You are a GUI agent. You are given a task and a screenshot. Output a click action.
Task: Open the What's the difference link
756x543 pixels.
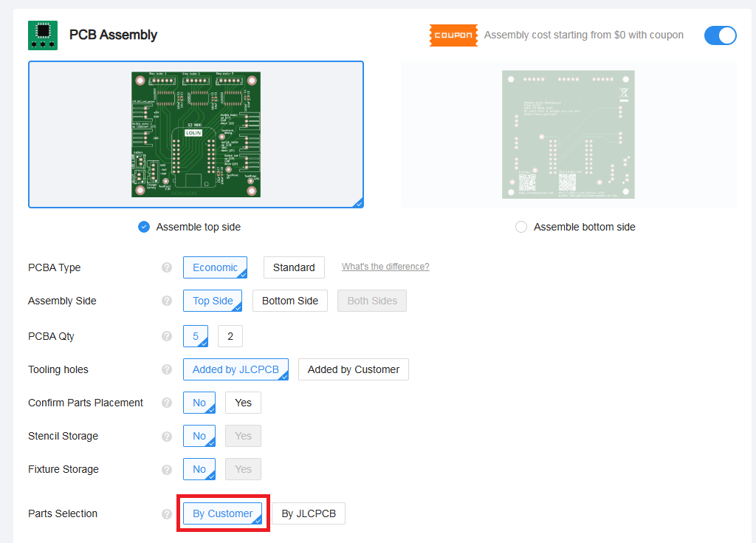385,267
